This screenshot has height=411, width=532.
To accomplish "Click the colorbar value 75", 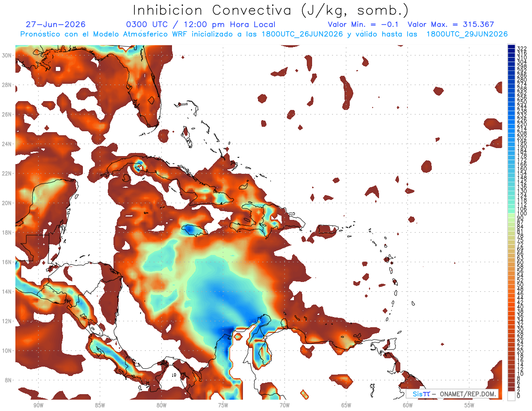I will [x=520, y=240].
